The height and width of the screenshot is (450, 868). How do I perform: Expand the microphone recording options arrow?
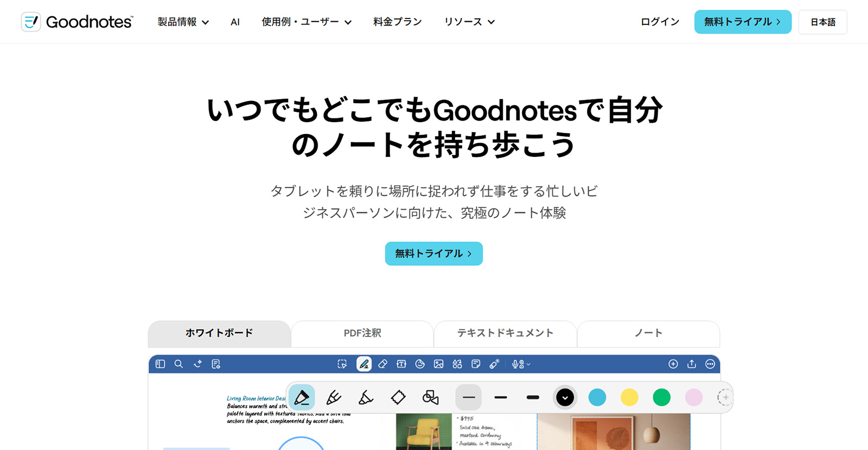pos(528,364)
